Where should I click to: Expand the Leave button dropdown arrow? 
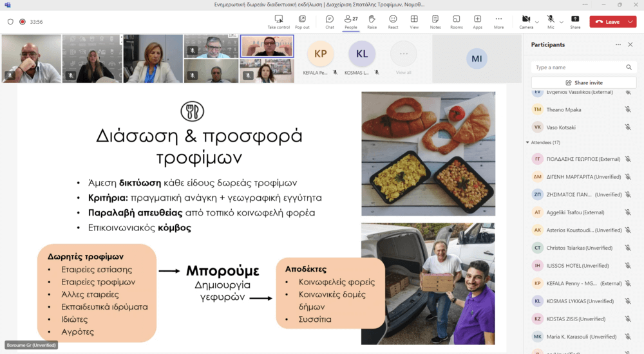pos(630,22)
